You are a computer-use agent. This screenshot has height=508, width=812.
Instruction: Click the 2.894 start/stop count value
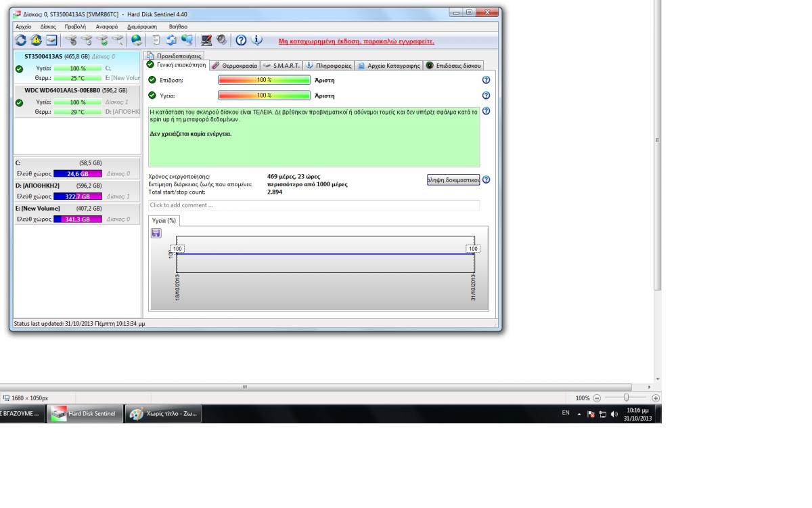tap(275, 192)
